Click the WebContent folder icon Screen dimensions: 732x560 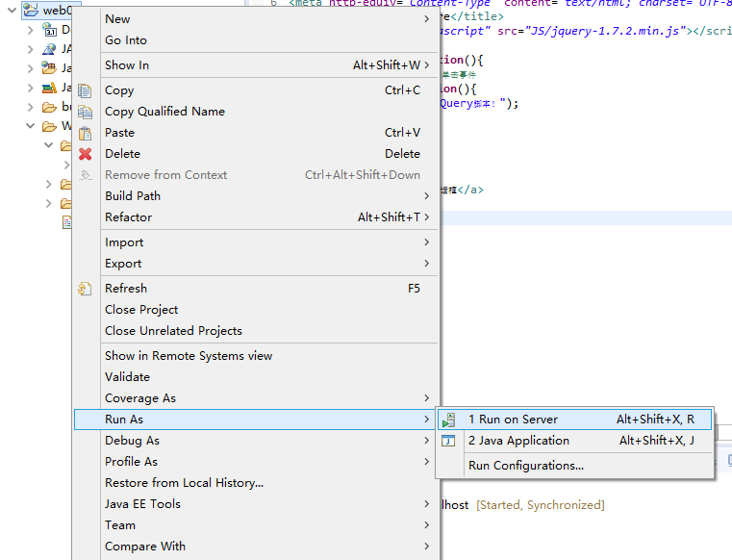coord(49,127)
